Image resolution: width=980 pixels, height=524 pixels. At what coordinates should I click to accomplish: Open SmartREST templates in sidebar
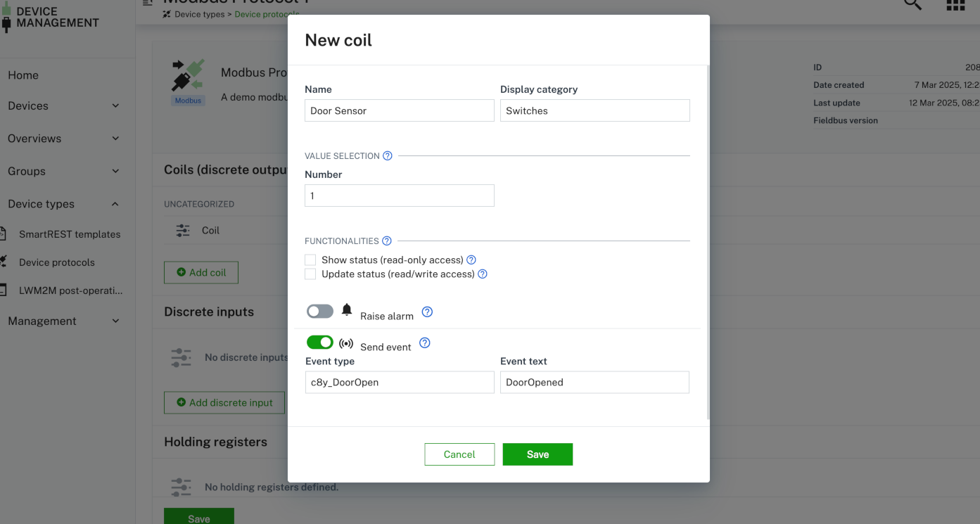70,234
